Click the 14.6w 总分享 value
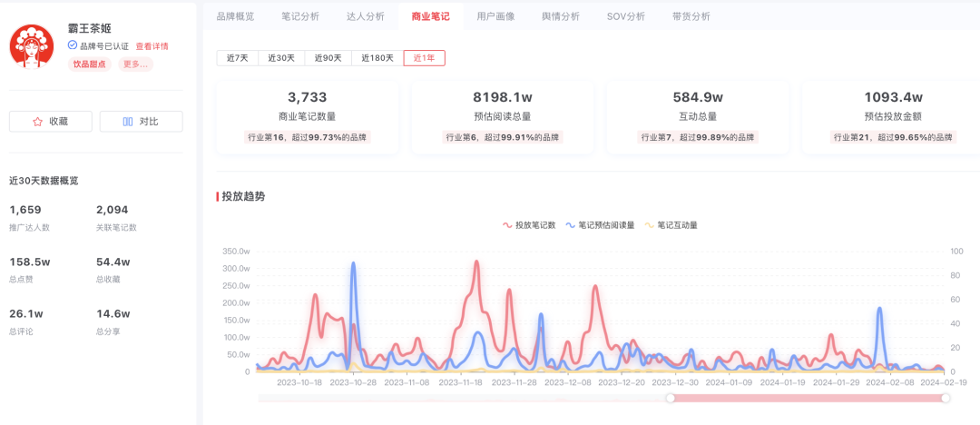980x425 pixels. pos(113,313)
